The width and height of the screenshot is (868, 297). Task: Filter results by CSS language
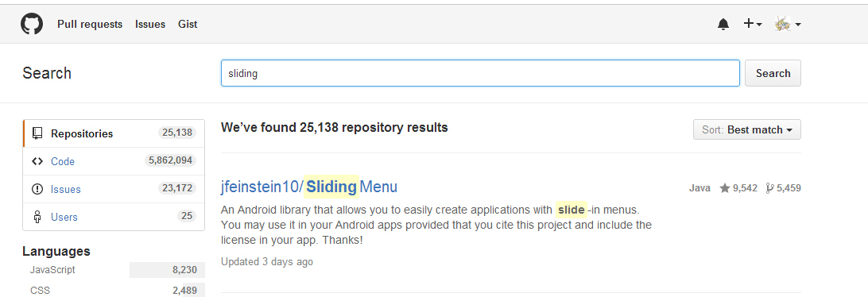[114, 290]
